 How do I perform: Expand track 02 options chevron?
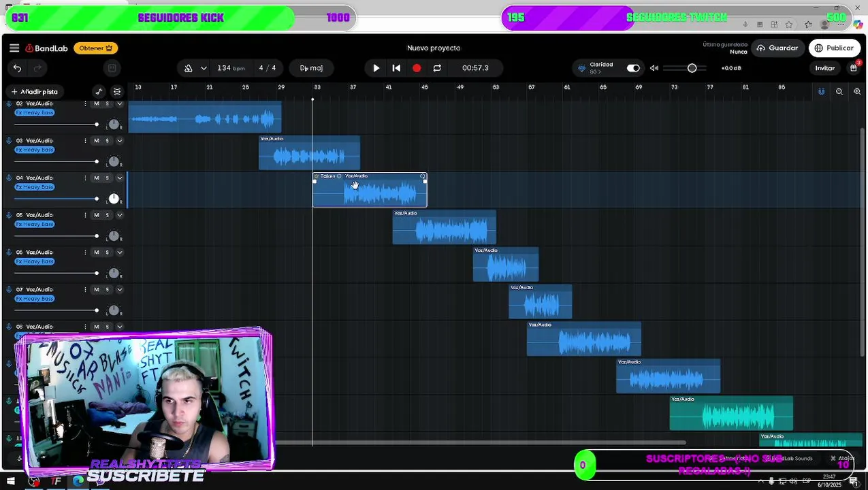coord(119,103)
